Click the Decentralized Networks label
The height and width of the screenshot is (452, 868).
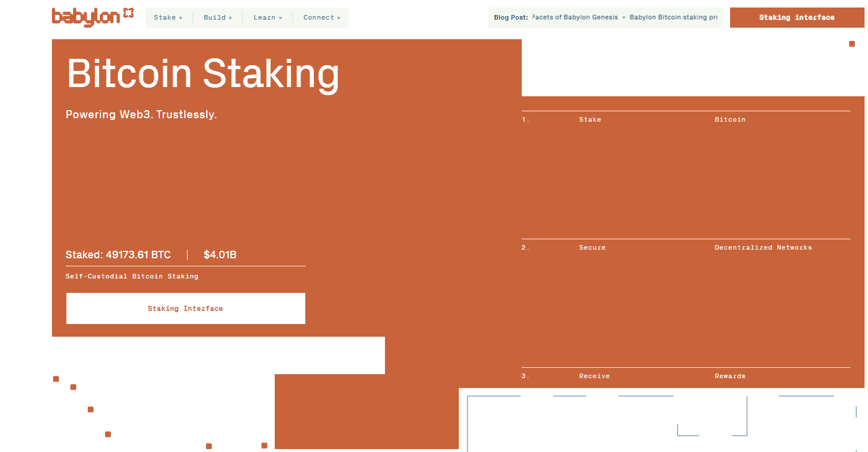pos(763,248)
